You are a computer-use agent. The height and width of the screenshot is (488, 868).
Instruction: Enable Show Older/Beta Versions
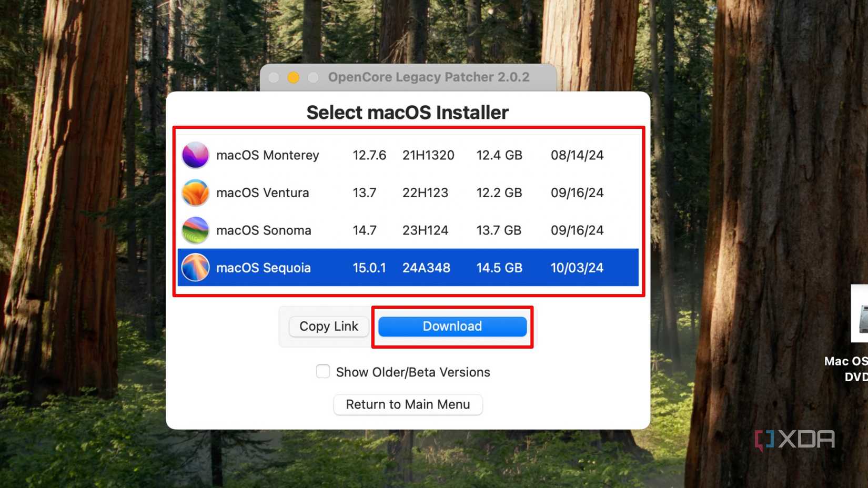point(323,371)
